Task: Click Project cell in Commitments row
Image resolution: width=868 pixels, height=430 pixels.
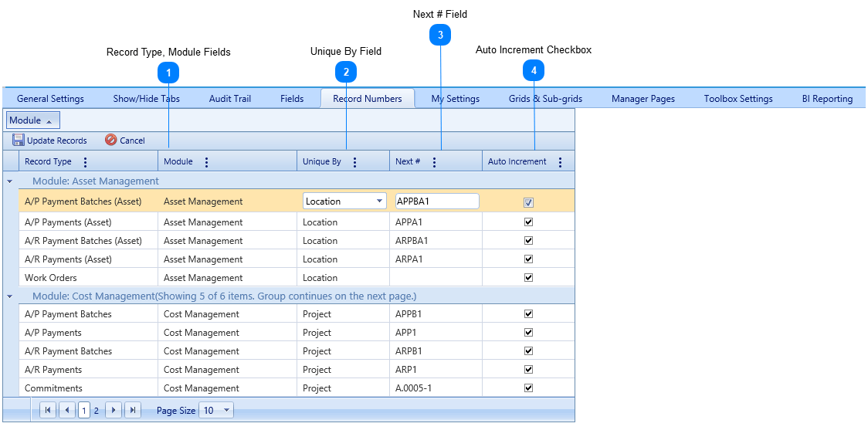Action: 343,388
